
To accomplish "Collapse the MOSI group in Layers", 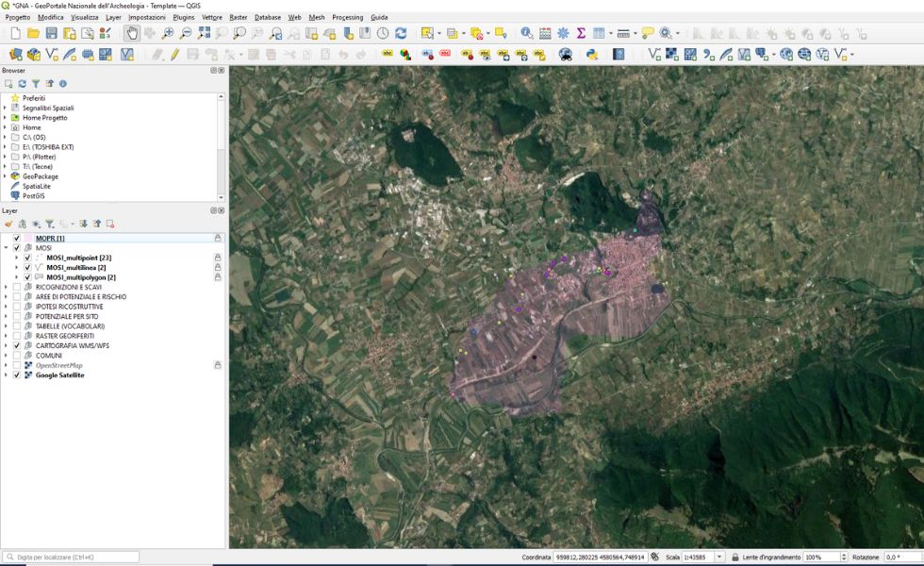I will click(x=6, y=248).
